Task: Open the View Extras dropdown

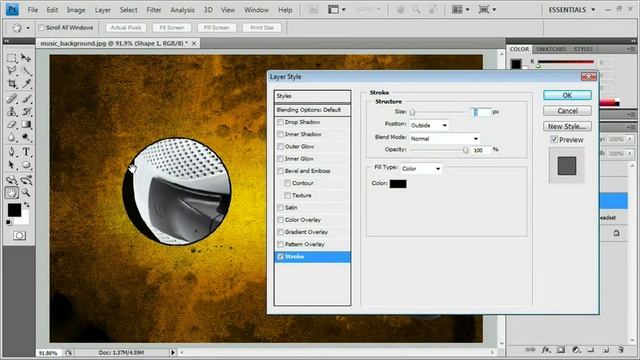Action: pos(337,9)
